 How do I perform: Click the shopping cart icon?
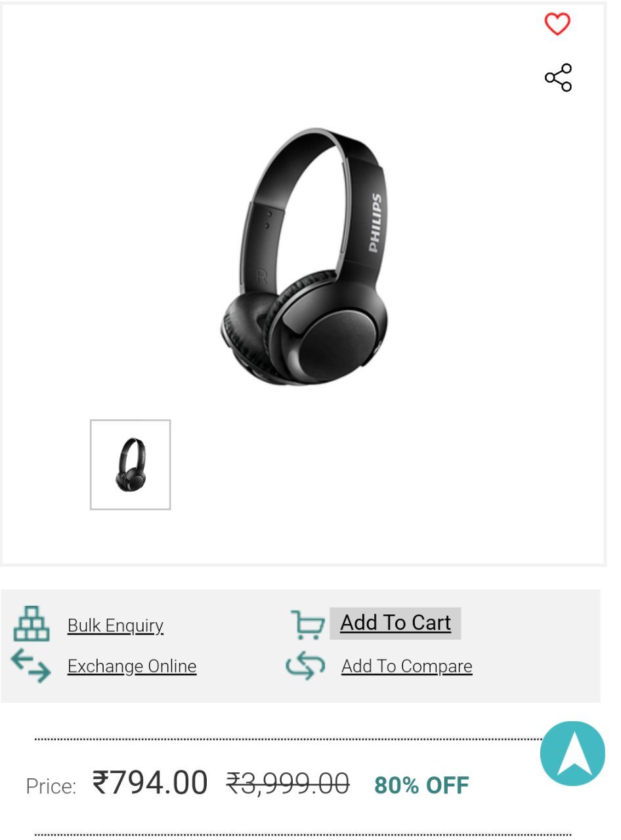(307, 624)
